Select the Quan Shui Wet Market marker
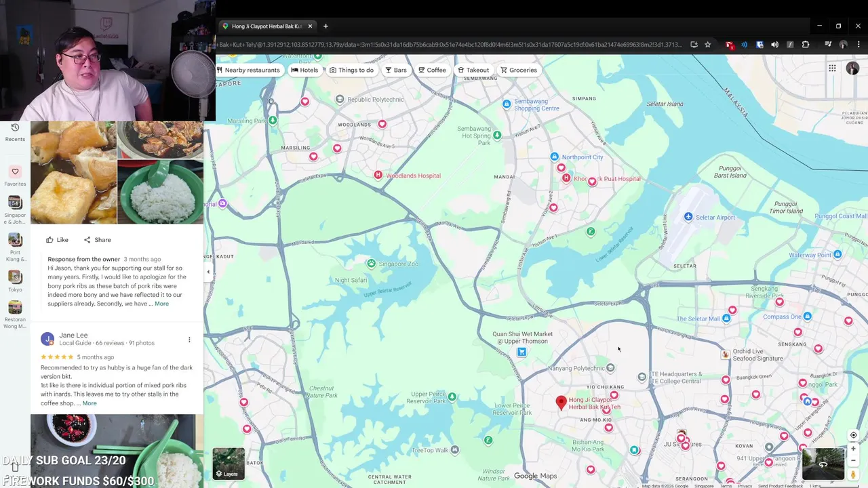Screen dimensions: 868x488 pos(521,352)
